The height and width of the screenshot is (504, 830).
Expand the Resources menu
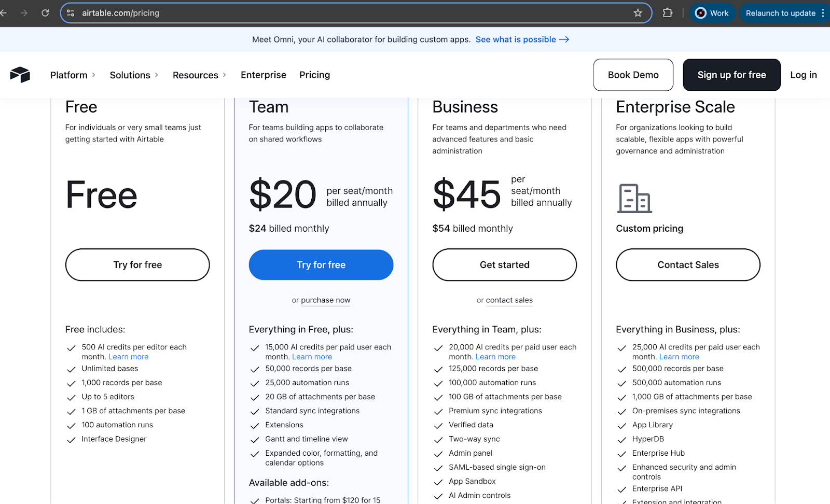[x=199, y=75]
